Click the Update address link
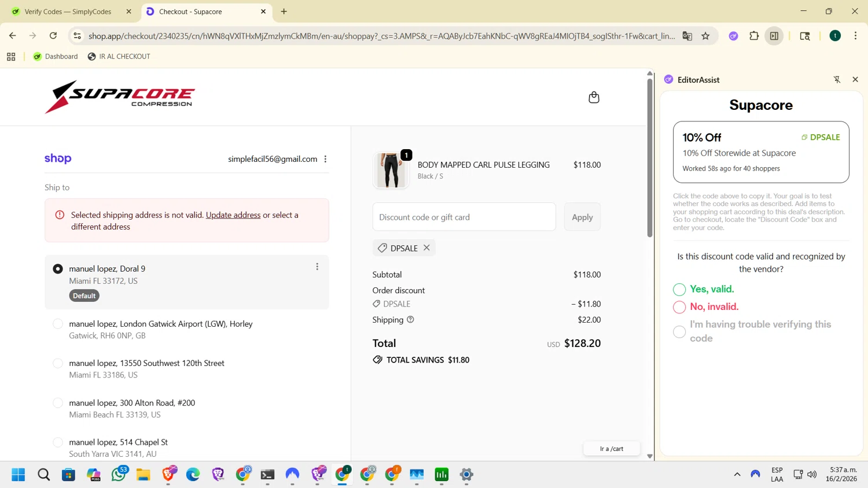This screenshot has width=868, height=488. pyautogui.click(x=233, y=215)
